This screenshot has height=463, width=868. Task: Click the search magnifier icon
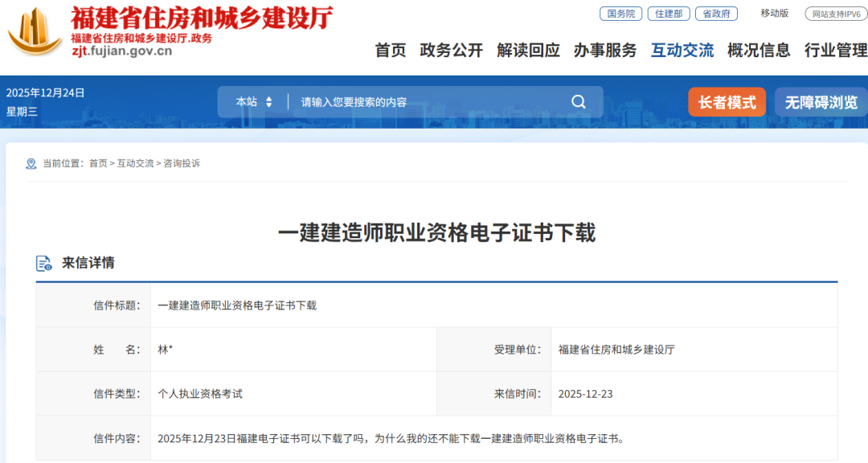[579, 102]
